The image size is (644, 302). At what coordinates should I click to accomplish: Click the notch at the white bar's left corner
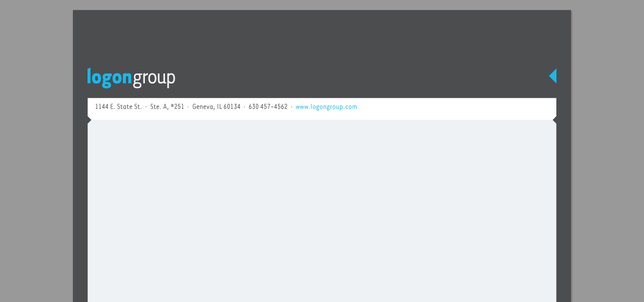pos(89,120)
